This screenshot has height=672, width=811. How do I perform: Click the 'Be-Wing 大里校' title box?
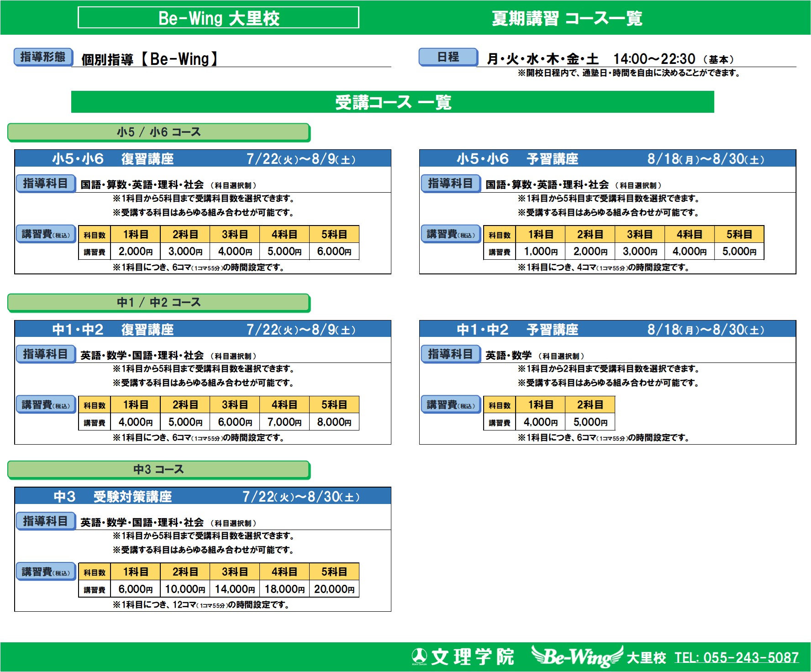[x=218, y=18]
